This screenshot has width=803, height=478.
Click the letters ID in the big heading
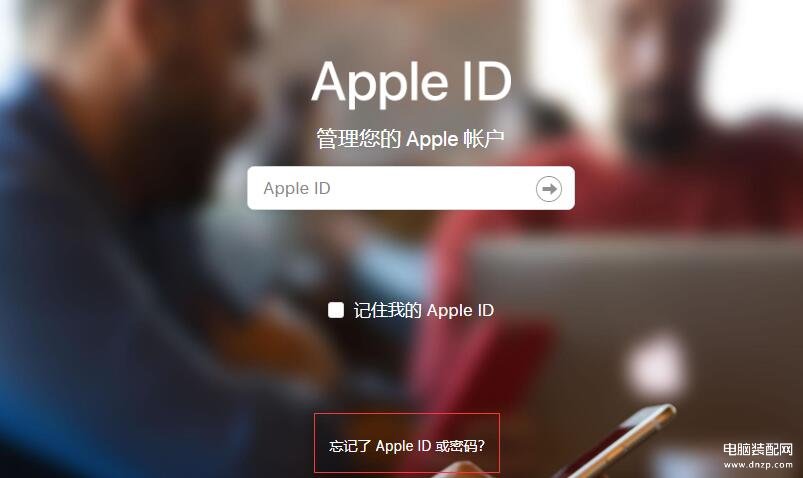coord(487,80)
